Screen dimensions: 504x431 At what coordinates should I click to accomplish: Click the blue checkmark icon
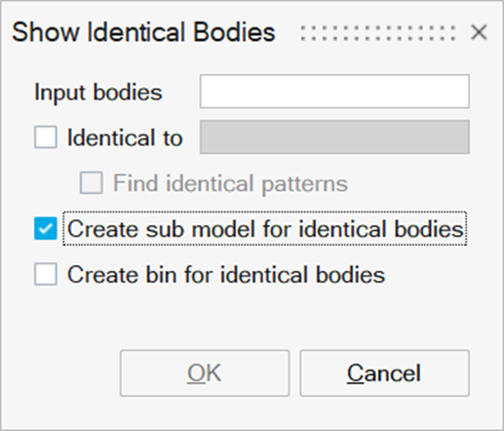(x=46, y=228)
